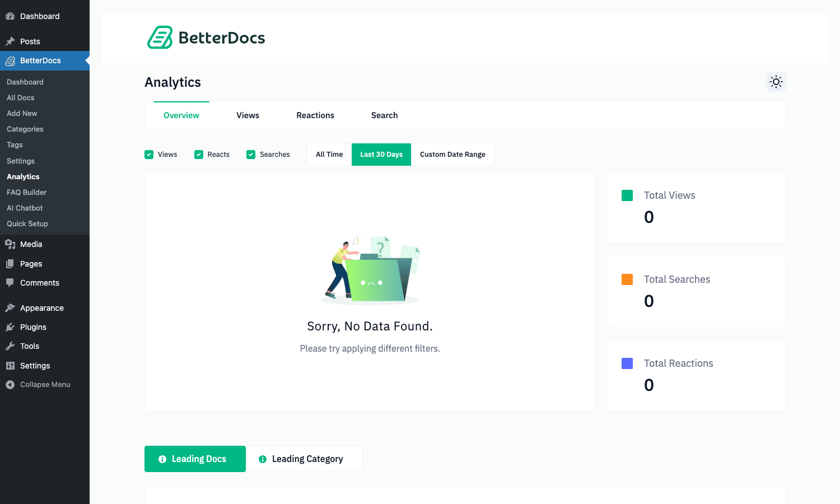Click the Tools wrench icon
This screenshot has width=840, height=504.
10,346
